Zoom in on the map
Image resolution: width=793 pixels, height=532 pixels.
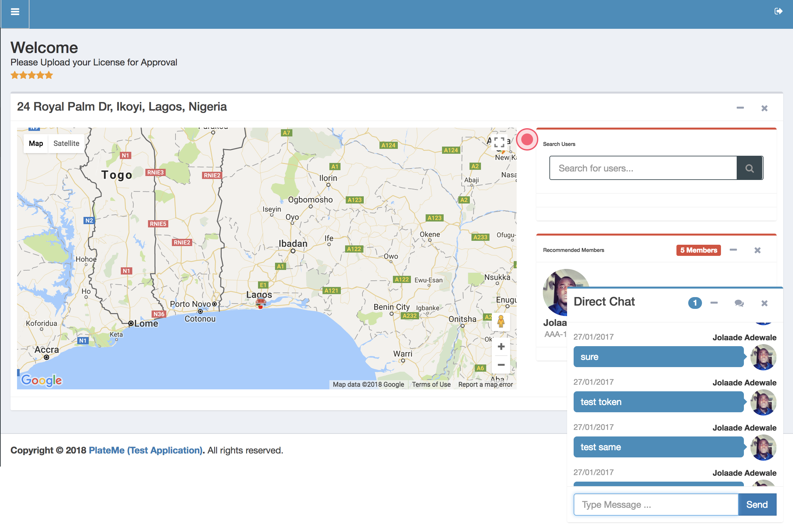(x=501, y=346)
